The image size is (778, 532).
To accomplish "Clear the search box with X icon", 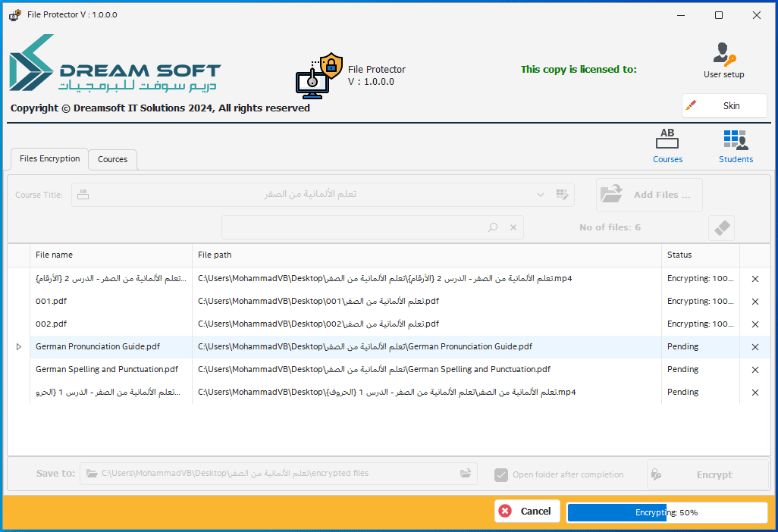I will [513, 227].
